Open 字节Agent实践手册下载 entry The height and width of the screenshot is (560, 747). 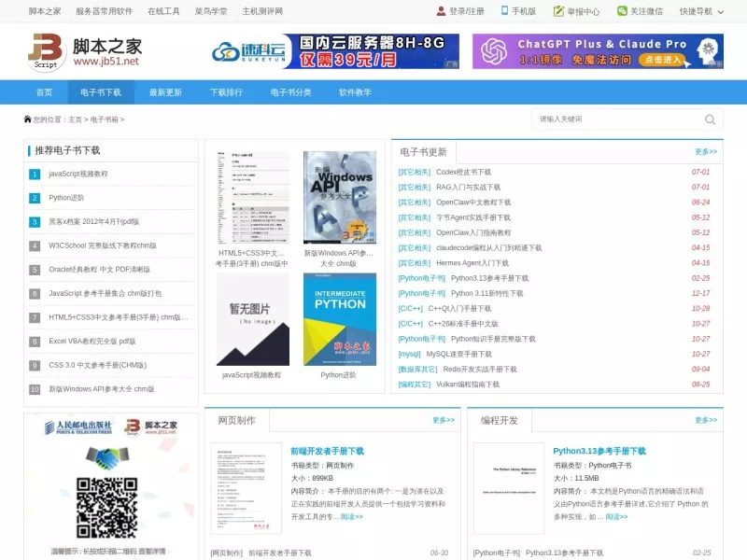[x=473, y=217]
